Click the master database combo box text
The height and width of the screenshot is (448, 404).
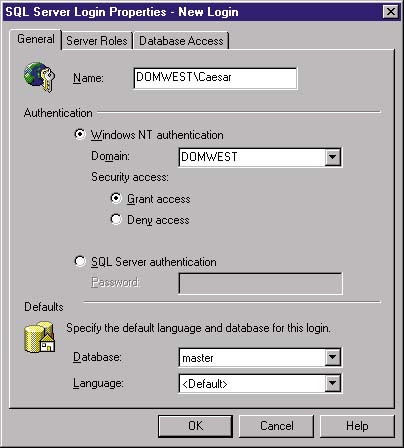pyautogui.click(x=252, y=358)
